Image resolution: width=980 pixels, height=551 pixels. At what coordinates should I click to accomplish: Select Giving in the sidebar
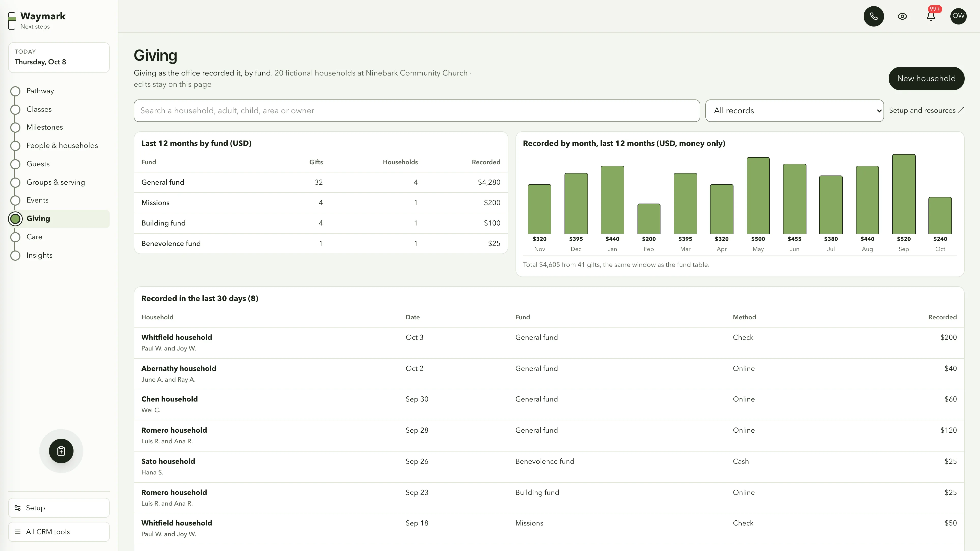tap(59, 219)
